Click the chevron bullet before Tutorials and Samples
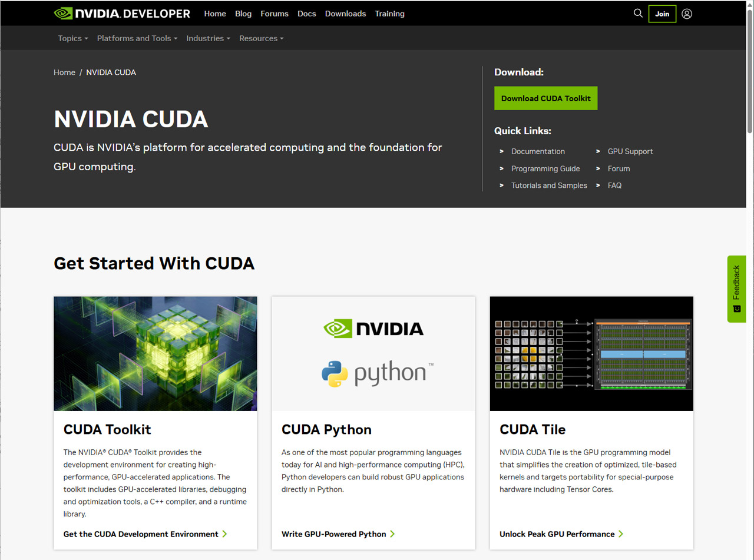 [501, 185]
